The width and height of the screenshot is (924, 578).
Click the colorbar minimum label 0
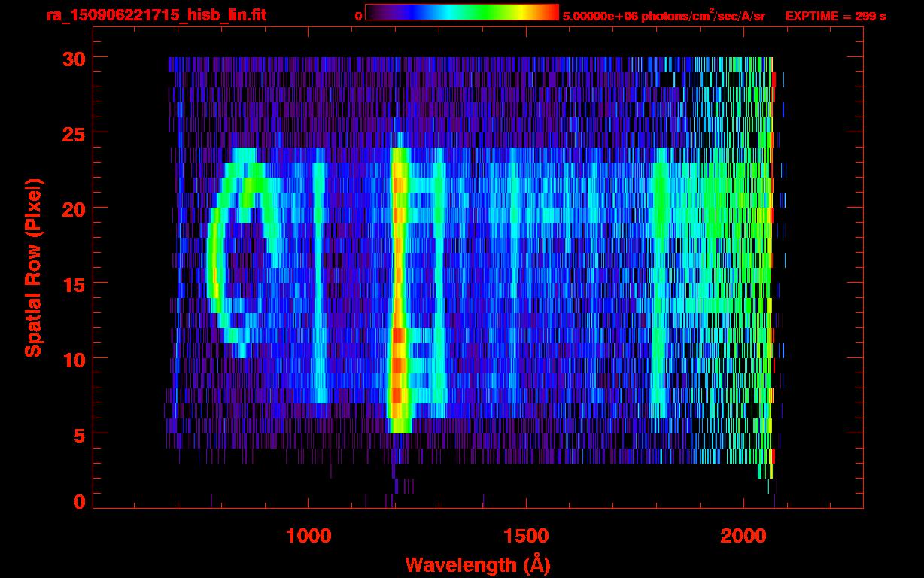click(358, 16)
